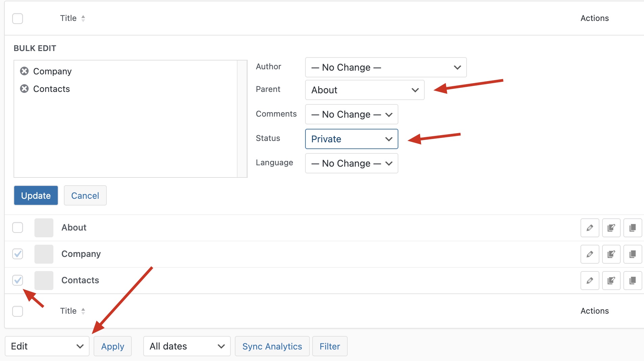Sort by Title using top header arrows
This screenshot has height=361, width=644.
pos(83,18)
